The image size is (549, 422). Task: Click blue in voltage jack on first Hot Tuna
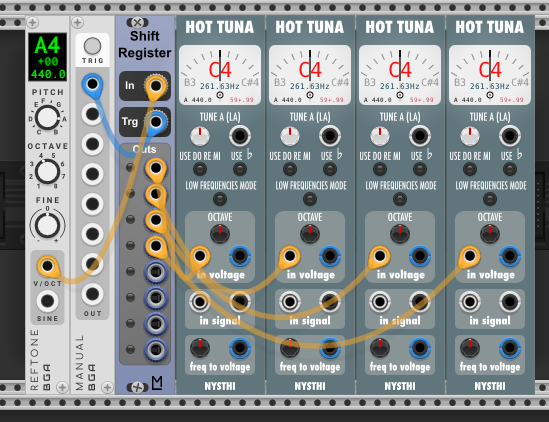coord(240,256)
